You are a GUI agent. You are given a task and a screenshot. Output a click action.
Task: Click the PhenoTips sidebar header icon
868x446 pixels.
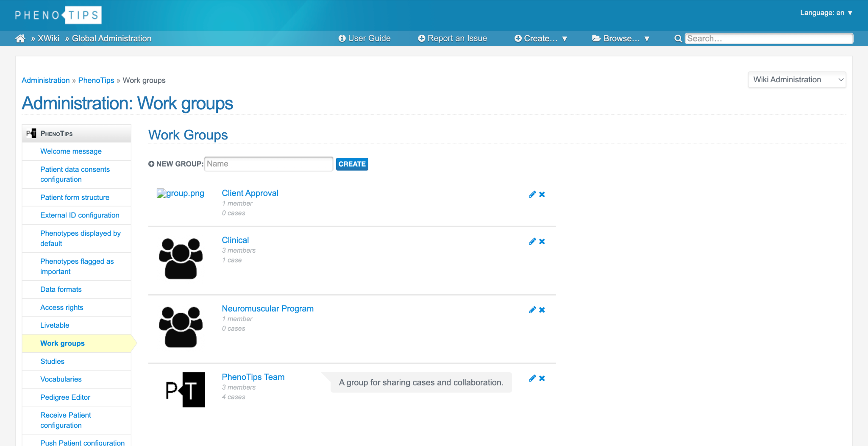coord(31,134)
